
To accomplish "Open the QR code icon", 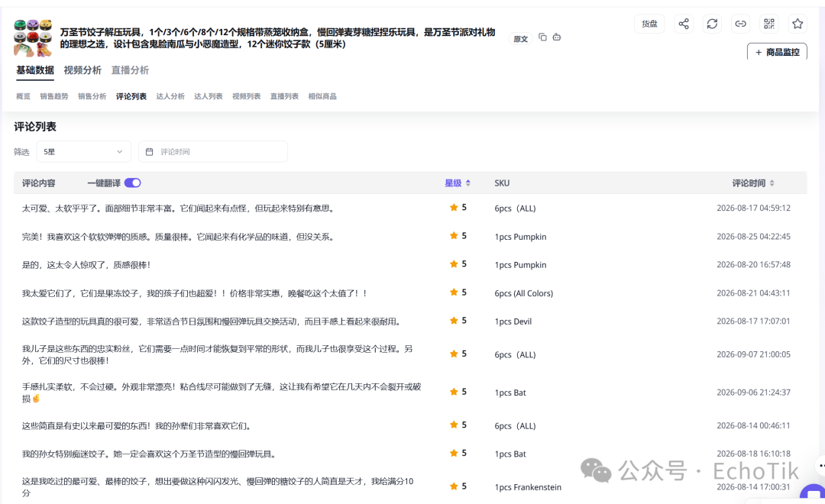I will click(x=769, y=24).
